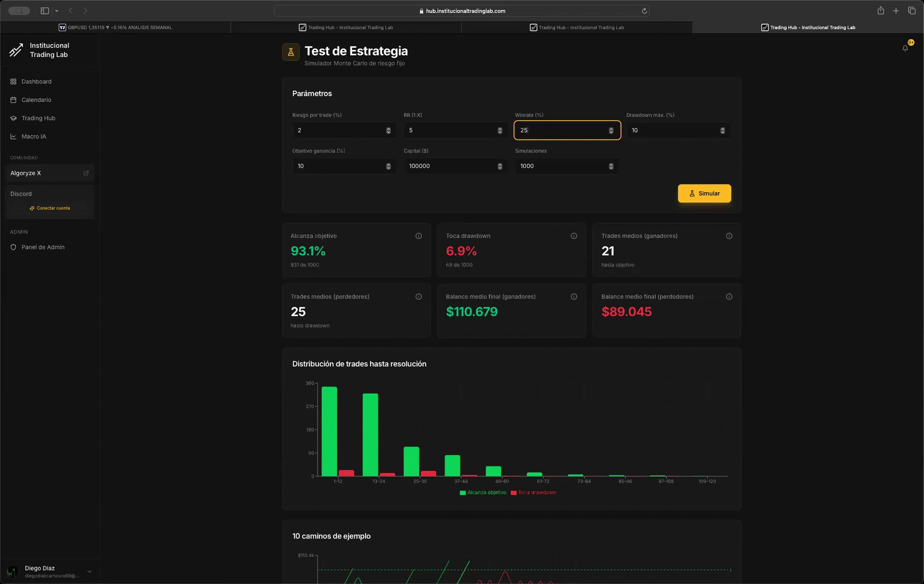Screen dimensions: 924x584
Task: Toggle Alcanza objetivo legend series
Action: (483, 493)
